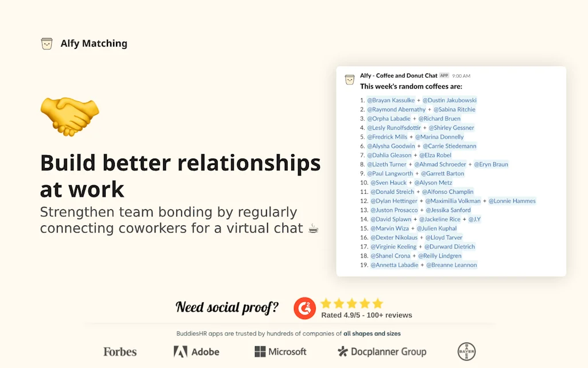Select the Forbes logo
The width and height of the screenshot is (588, 368).
pos(119,351)
